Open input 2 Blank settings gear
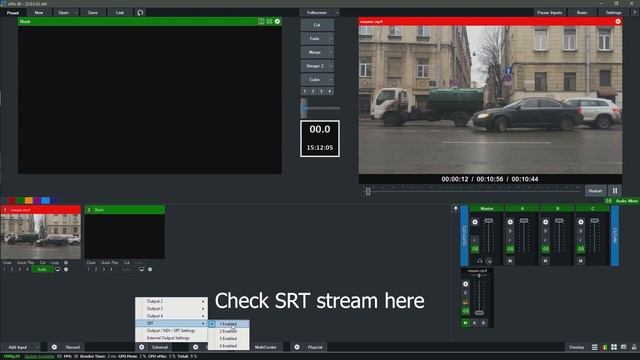The image size is (640, 360). pyautogui.click(x=150, y=269)
